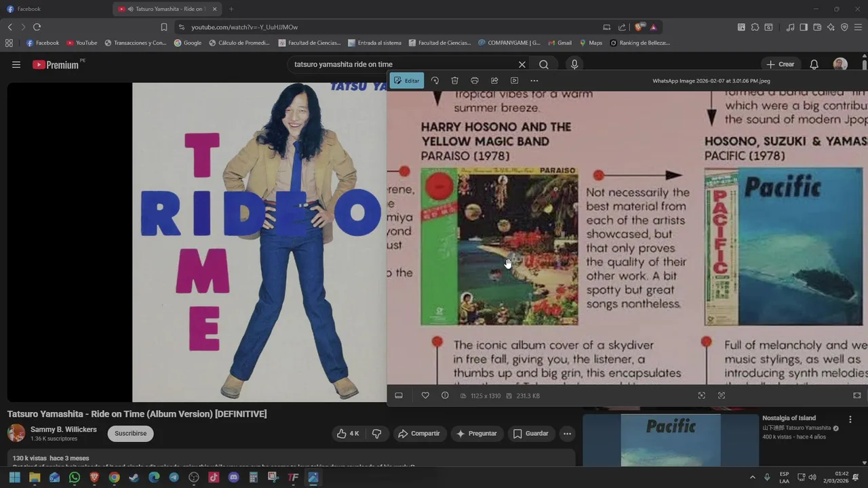Click Guardar button under video
The height and width of the screenshot is (488, 868).
point(531,434)
